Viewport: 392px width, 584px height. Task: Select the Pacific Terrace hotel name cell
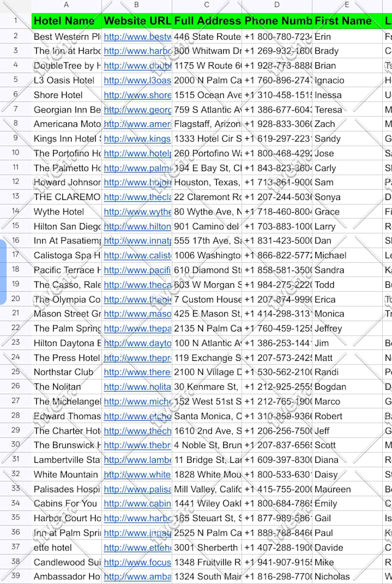(67, 270)
